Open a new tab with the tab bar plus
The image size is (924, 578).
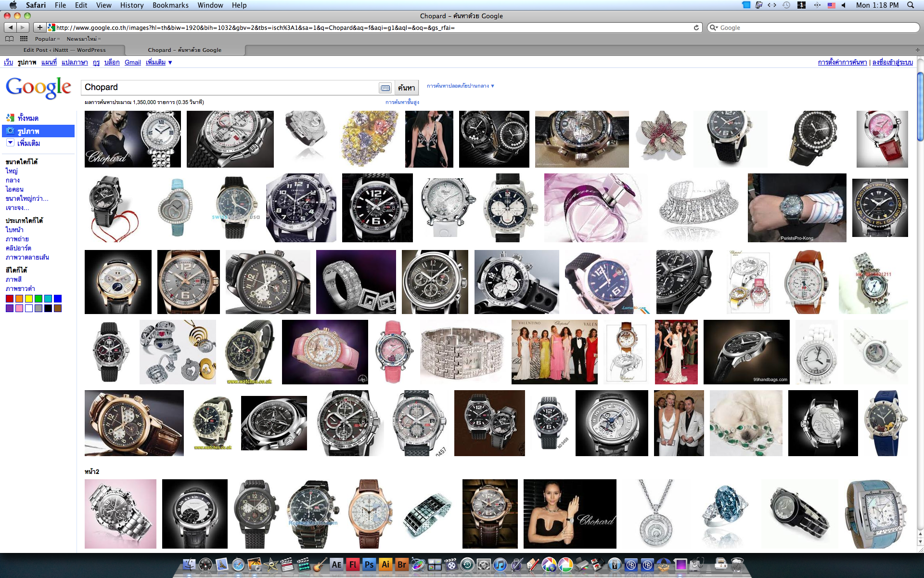pos(917,50)
